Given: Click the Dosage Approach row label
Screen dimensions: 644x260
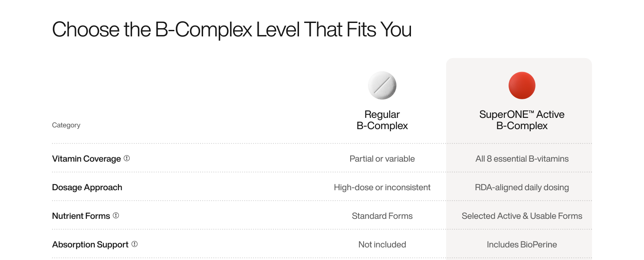Looking at the screenshot, I should 87,187.
